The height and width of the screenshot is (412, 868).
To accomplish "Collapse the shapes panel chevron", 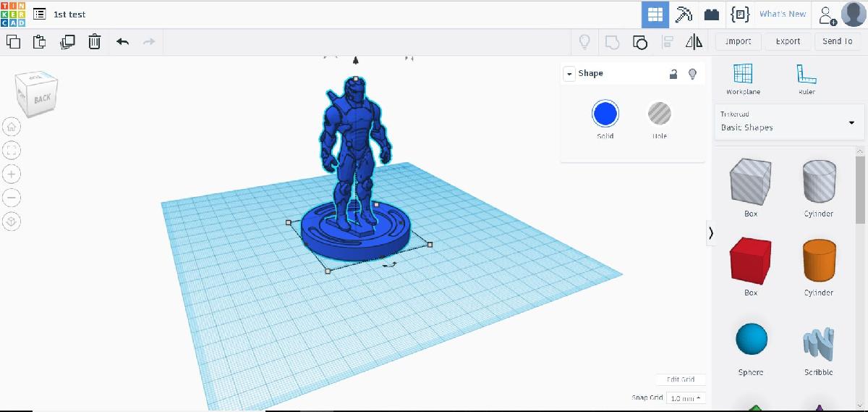I will click(x=711, y=232).
